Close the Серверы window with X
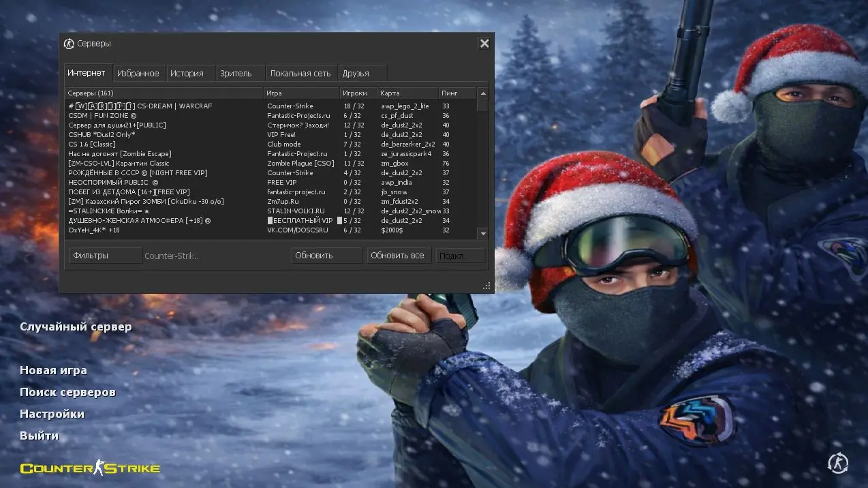 coord(484,44)
